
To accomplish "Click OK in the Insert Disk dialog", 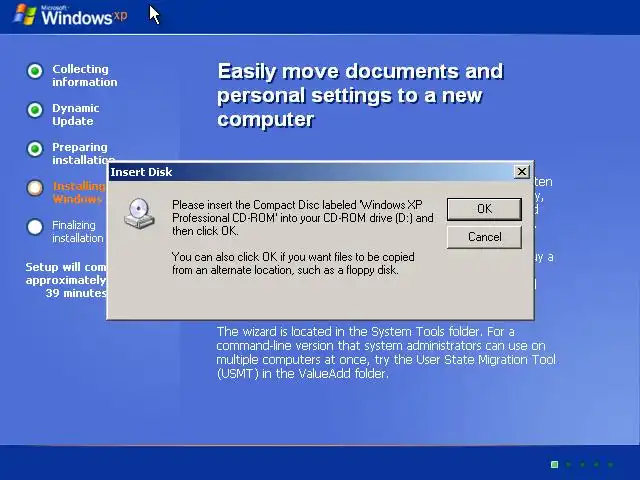I will 484,209.
